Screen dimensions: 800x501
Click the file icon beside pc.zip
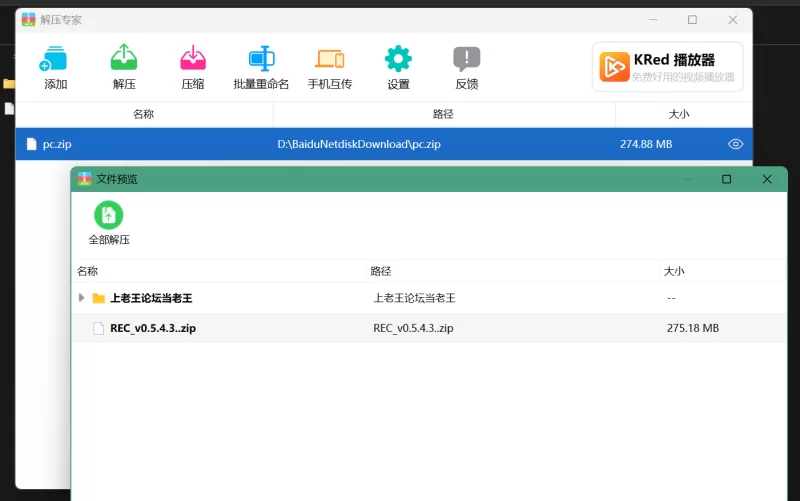point(32,144)
